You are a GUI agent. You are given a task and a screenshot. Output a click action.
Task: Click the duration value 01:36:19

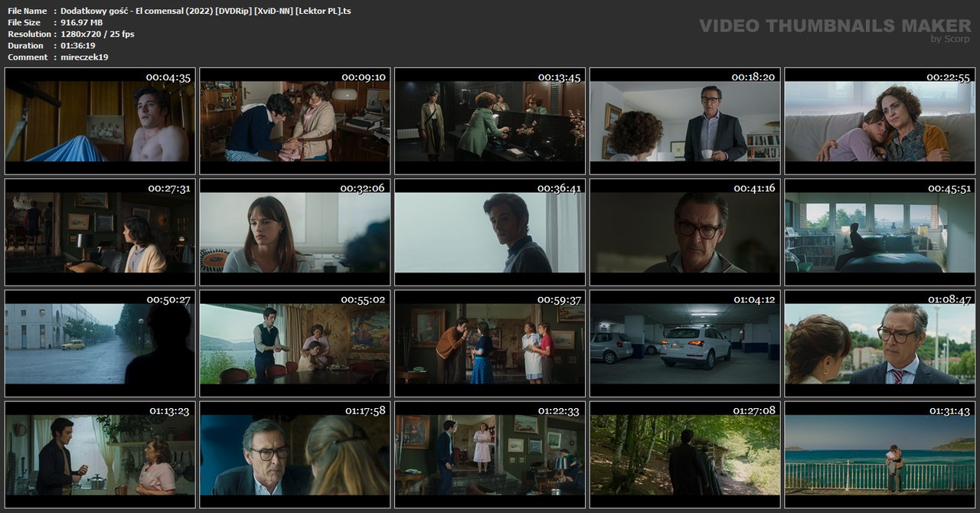coord(78,45)
